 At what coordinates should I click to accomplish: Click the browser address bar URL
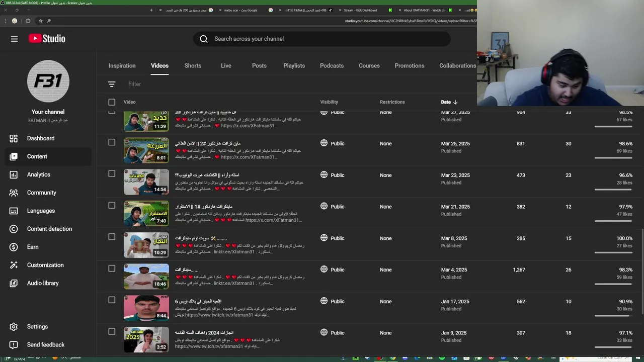[411, 21]
